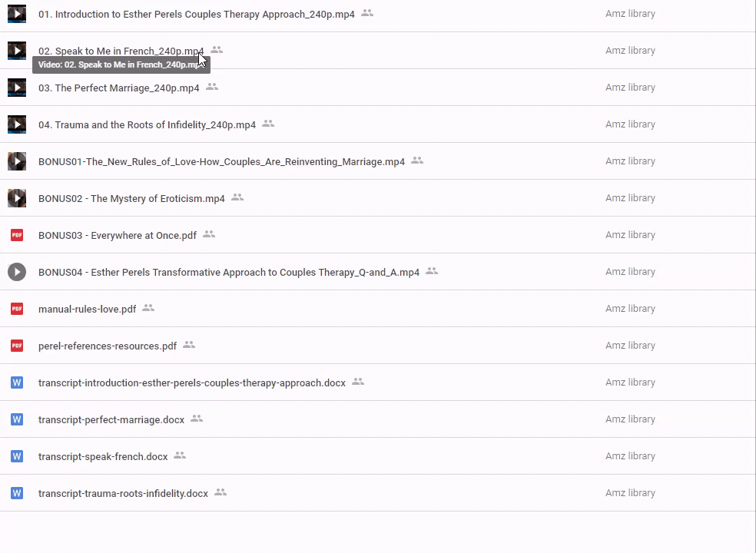Click video thumbnail for 01. Introduction file
Viewport: 756px width, 553px height.
click(17, 14)
